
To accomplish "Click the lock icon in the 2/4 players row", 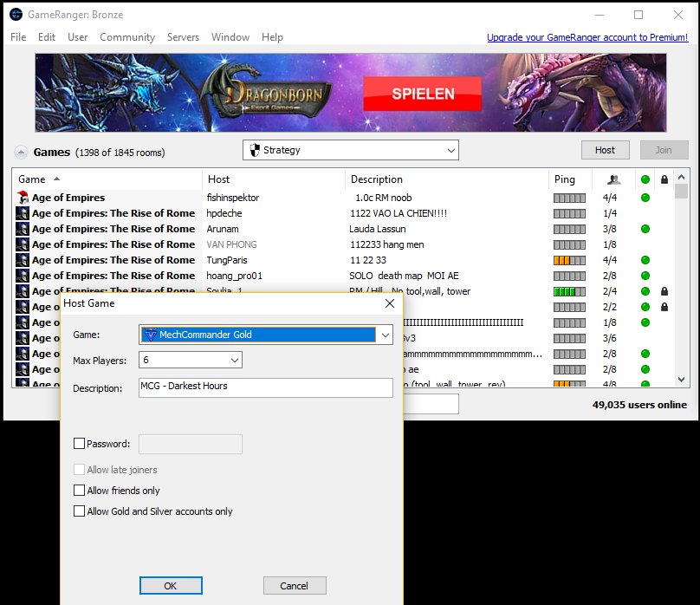I will 664,291.
